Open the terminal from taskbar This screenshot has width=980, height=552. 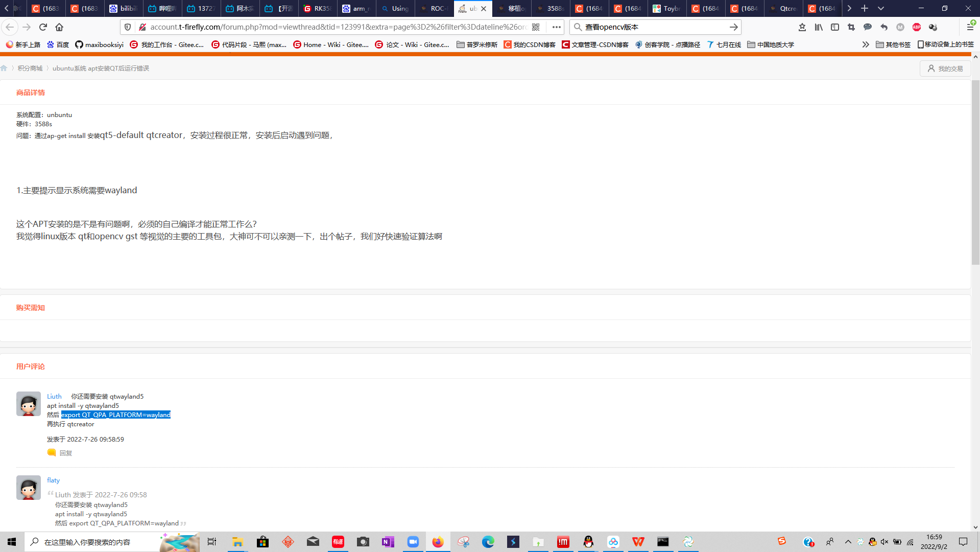(663, 542)
